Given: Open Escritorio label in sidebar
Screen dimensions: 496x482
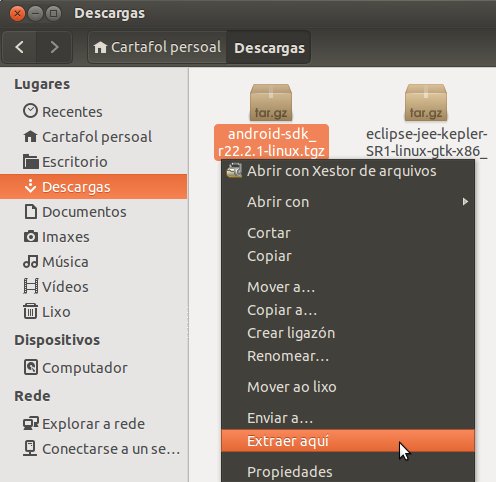Looking at the screenshot, I should pos(75,162).
